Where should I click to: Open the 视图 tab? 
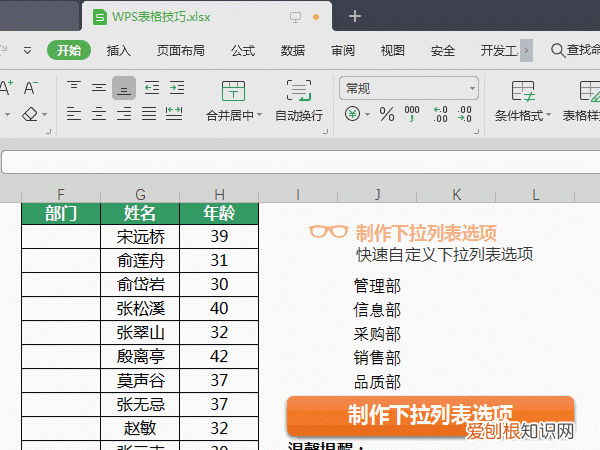pos(393,51)
